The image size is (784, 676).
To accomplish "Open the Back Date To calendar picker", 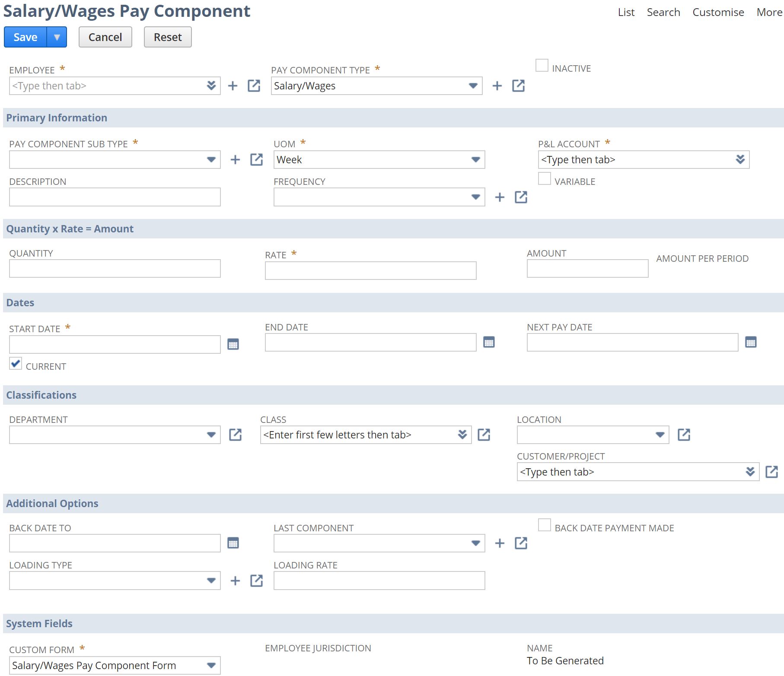I will point(233,543).
